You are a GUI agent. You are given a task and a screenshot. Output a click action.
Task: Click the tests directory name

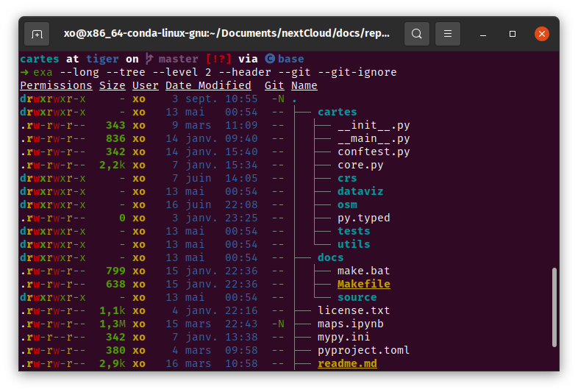click(354, 231)
